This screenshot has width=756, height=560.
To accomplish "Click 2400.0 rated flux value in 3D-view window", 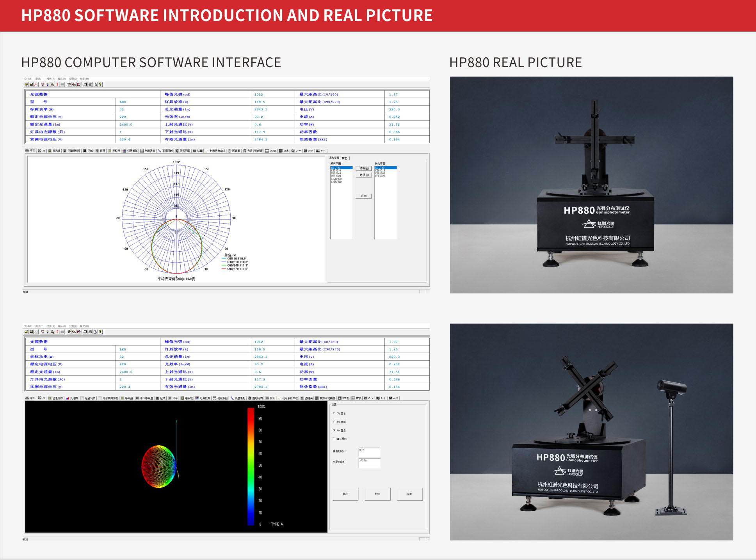I will pyautogui.click(x=126, y=372).
